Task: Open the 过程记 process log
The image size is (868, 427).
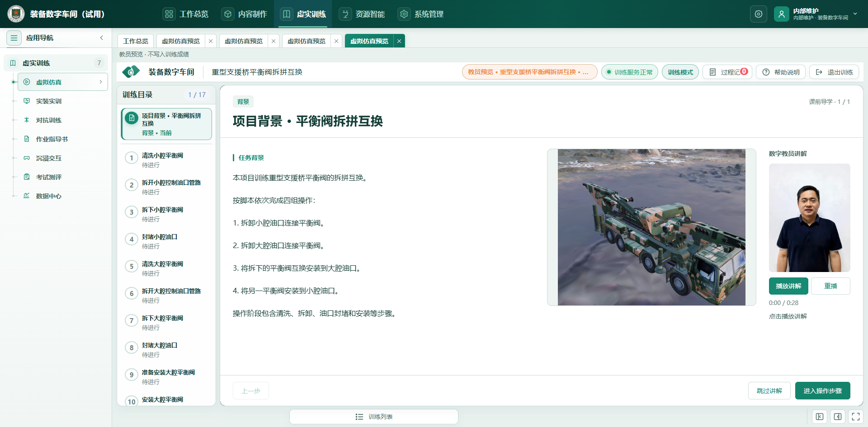Action: coord(727,72)
